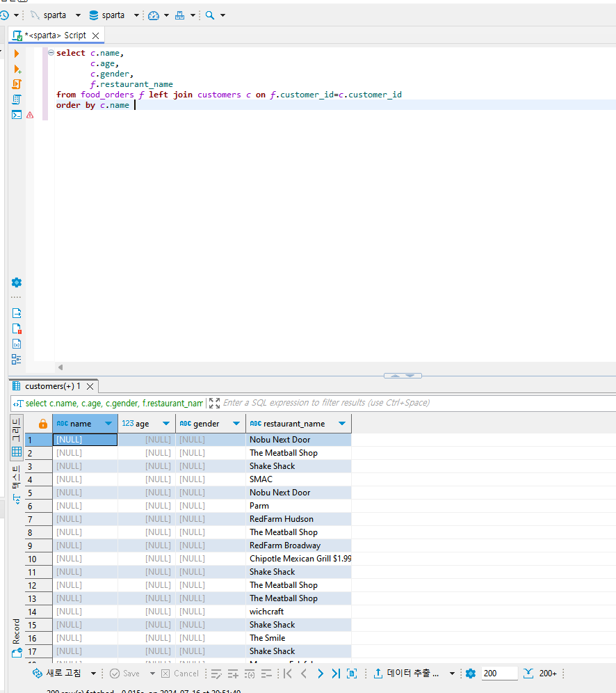
Task: Click the panel divider collapse arrows handle
Action: click(403, 376)
